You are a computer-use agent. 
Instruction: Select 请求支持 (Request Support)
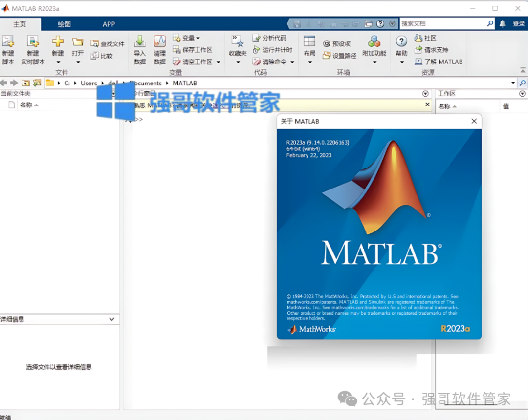[431, 50]
